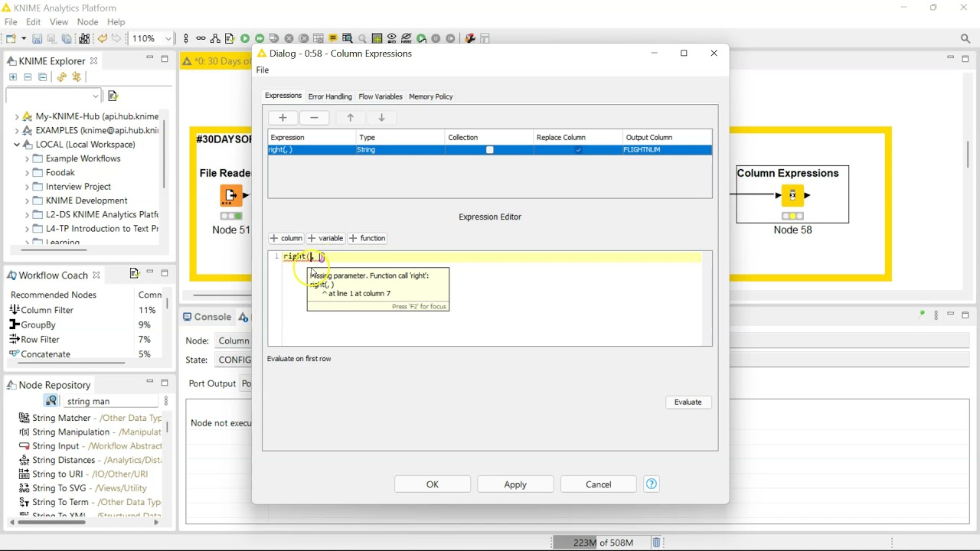Open the Edit menu
The height and width of the screenshot is (551, 980).
coord(34,22)
